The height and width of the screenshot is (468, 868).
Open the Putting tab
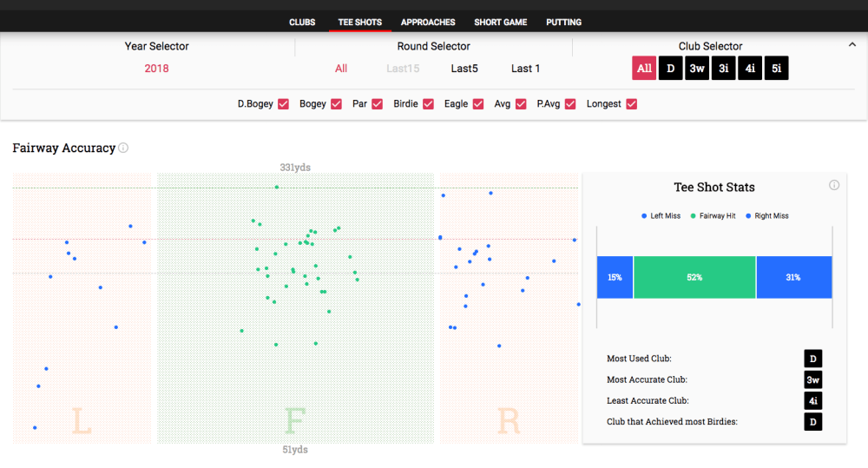coord(563,22)
